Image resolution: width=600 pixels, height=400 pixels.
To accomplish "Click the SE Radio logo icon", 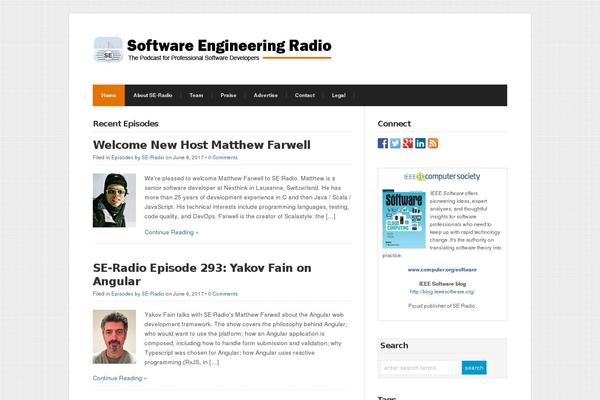I will click(108, 50).
